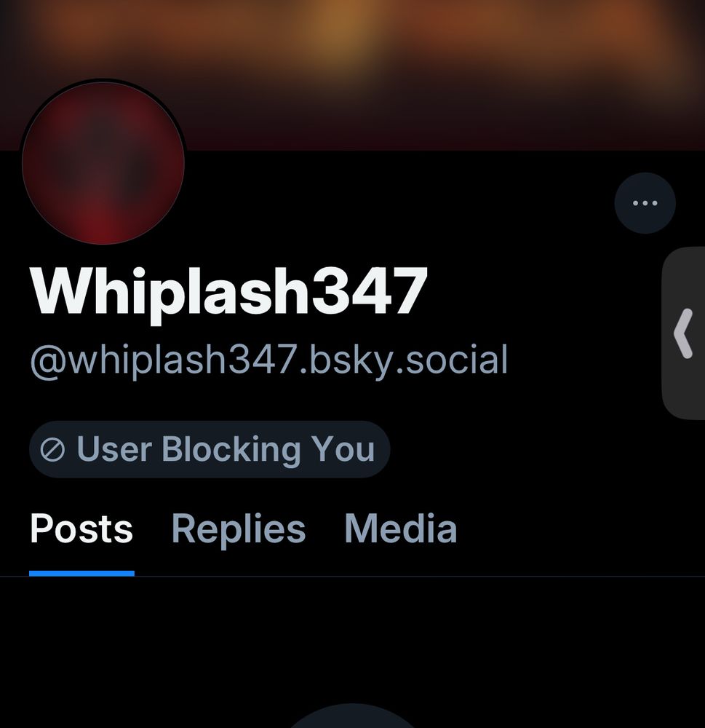Click the @whiplash347.bsky.social handle
Screen dimensions: 705x728
coord(268,360)
